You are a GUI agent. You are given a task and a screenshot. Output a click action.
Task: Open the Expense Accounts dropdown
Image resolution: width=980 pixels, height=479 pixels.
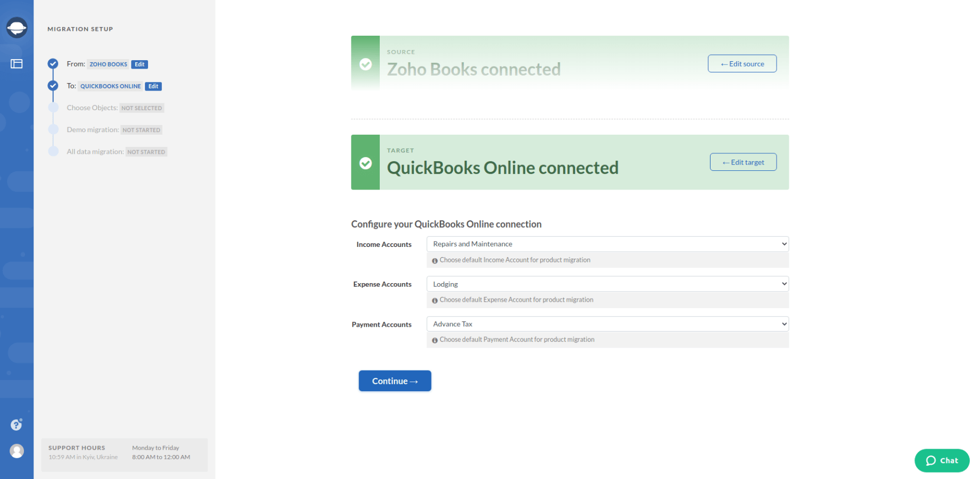tap(608, 284)
